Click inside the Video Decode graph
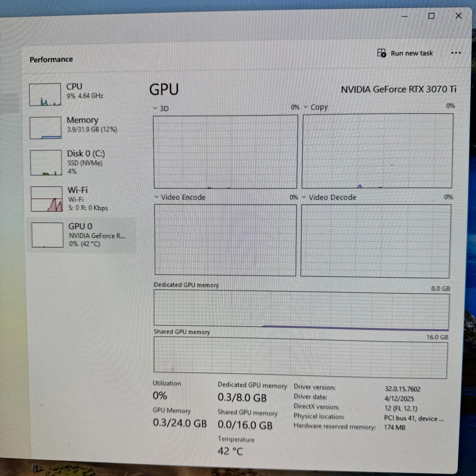Screen dimensions: 476x476 tap(376, 241)
